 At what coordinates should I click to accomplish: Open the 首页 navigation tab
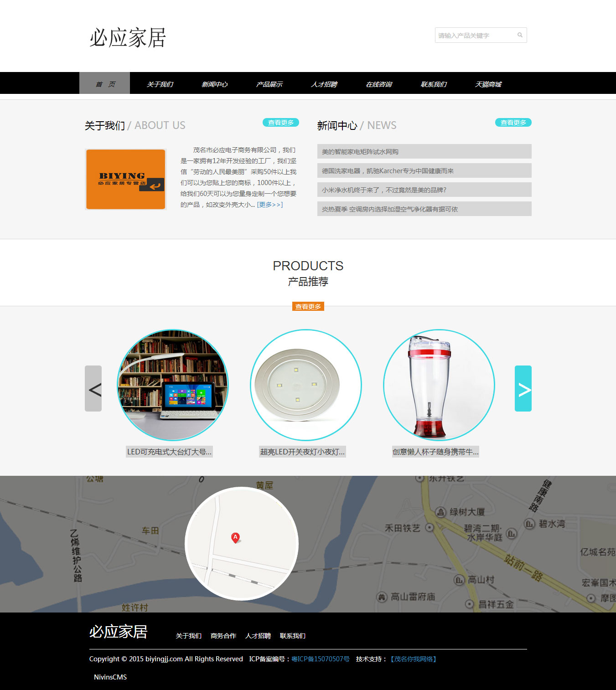pos(105,84)
